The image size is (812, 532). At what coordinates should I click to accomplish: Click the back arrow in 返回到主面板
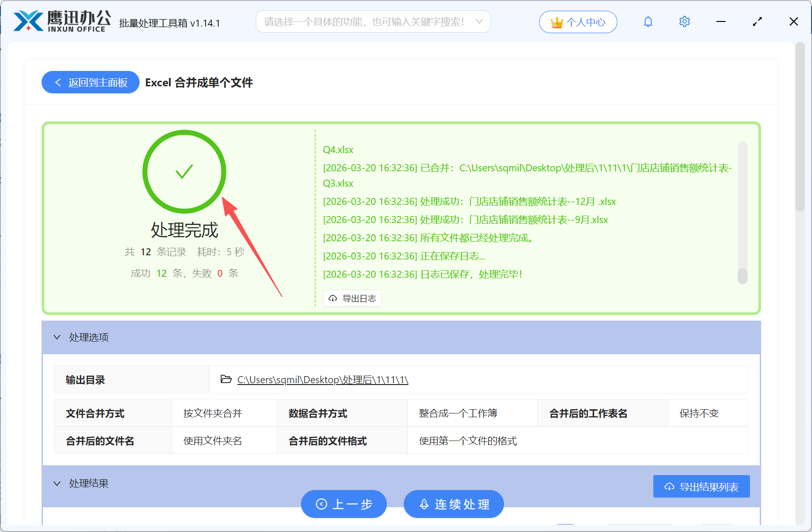click(57, 82)
